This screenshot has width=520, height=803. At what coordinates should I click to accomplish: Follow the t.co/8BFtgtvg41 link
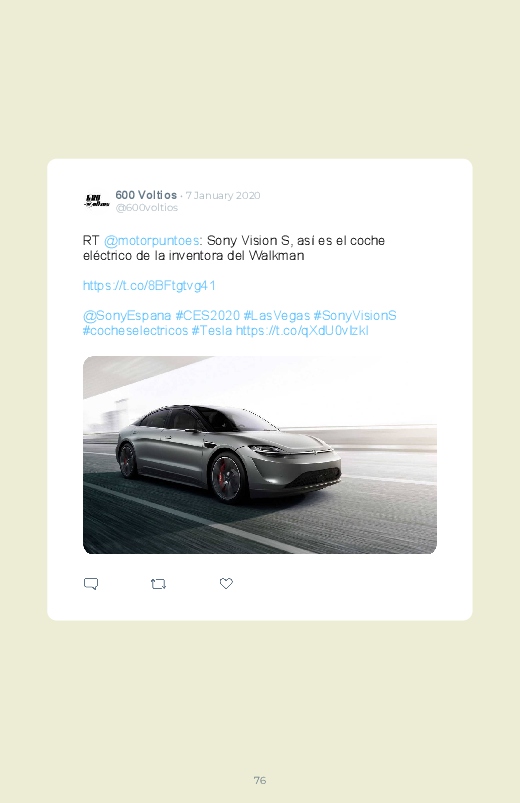coord(149,285)
